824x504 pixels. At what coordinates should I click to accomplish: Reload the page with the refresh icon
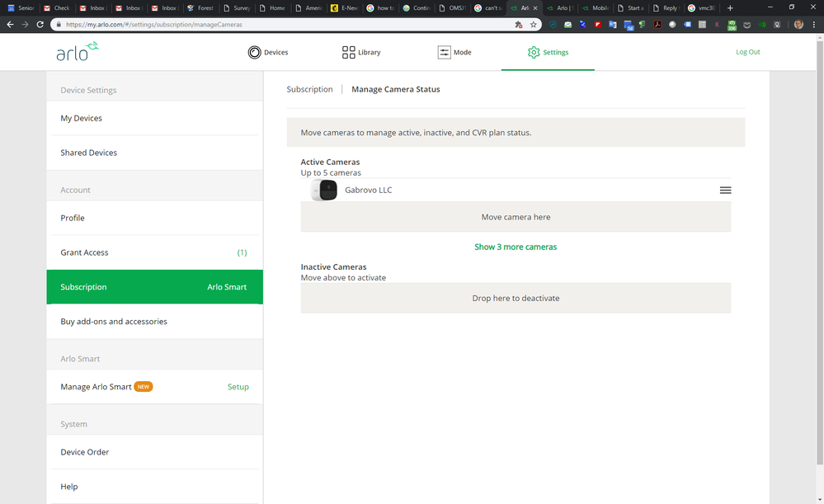tap(40, 24)
